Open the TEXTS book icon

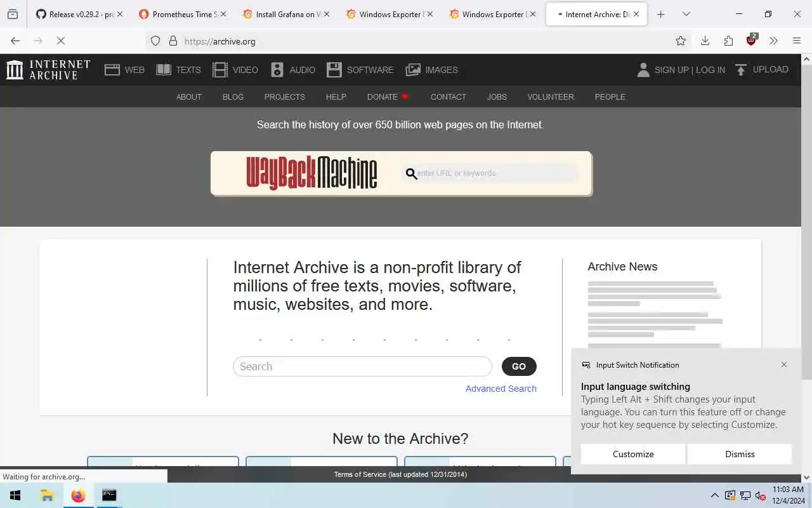164,70
